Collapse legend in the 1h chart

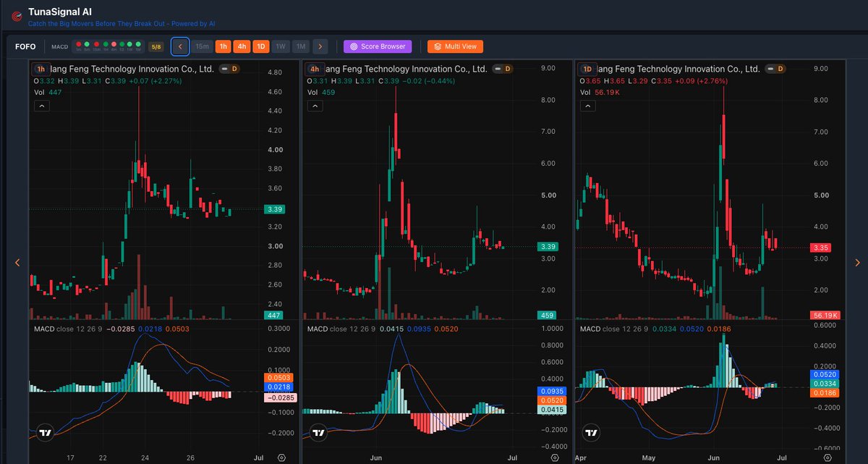tap(41, 106)
